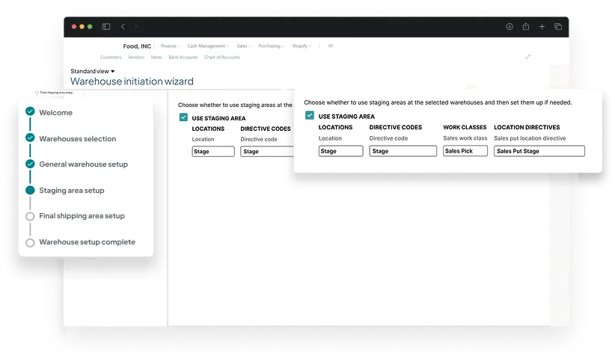The image size is (615, 364).
Task: Go to the Bank Accounts link
Action: [x=183, y=58]
